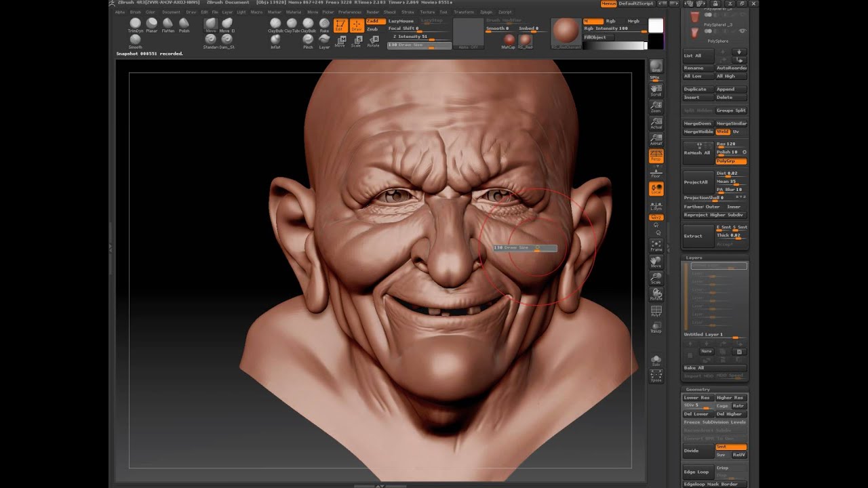Click the Duplicate subtool button
Image resolution: width=868 pixels, height=488 pixels.
coord(698,89)
